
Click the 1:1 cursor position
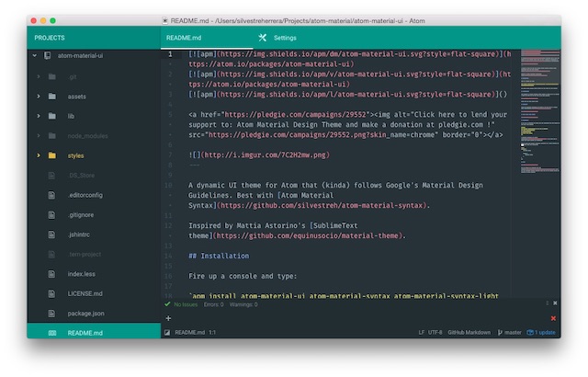(212, 332)
